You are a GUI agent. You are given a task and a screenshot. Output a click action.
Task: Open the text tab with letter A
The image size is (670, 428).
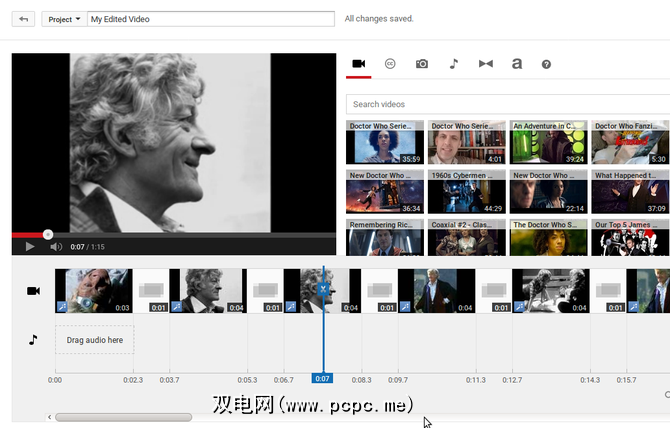point(516,64)
